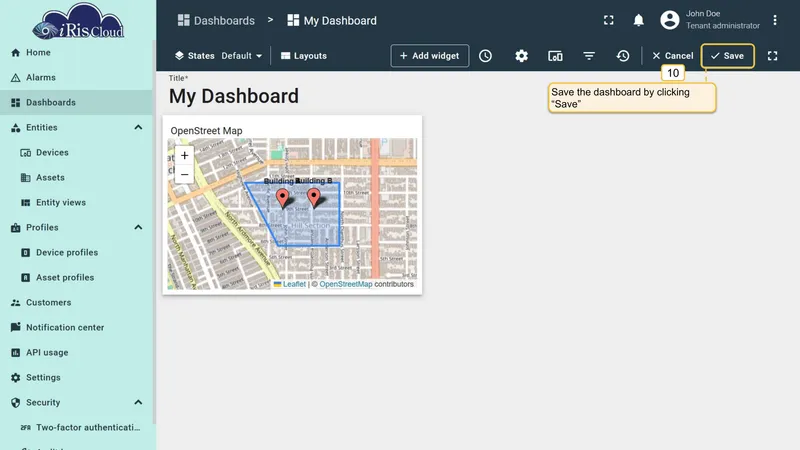800x450 pixels.
Task: Click the Notification center icon
Action: point(15,327)
